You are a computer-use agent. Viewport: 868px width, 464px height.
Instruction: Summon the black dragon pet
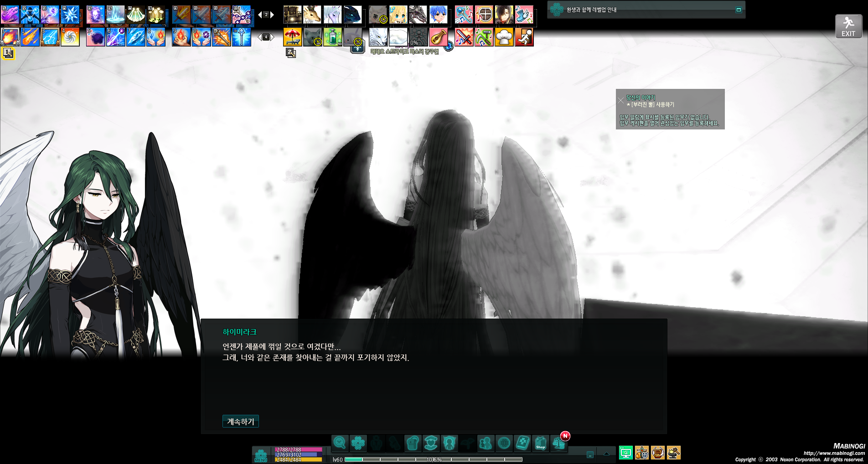tap(353, 15)
